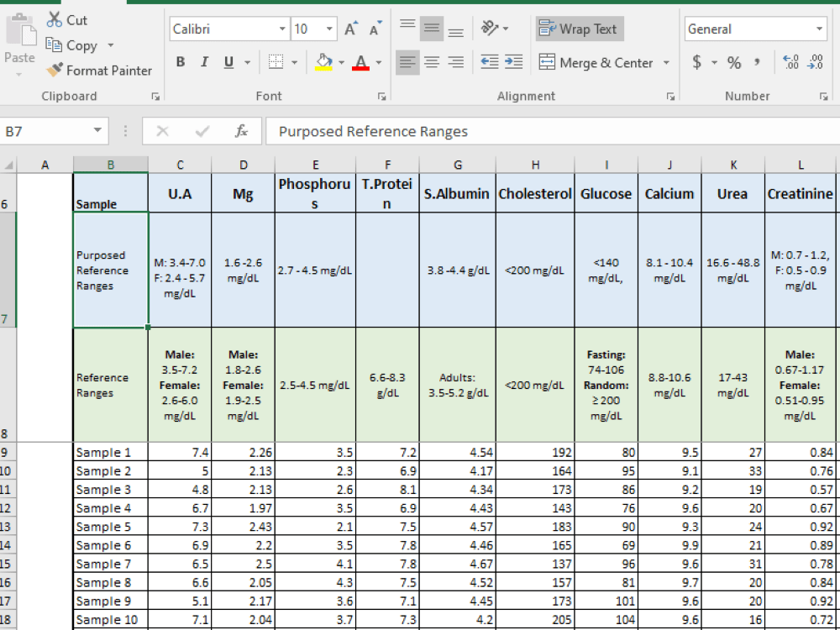
Task: Click the formula bar showing Purposed Reference Ranges
Action: [x=552, y=131]
